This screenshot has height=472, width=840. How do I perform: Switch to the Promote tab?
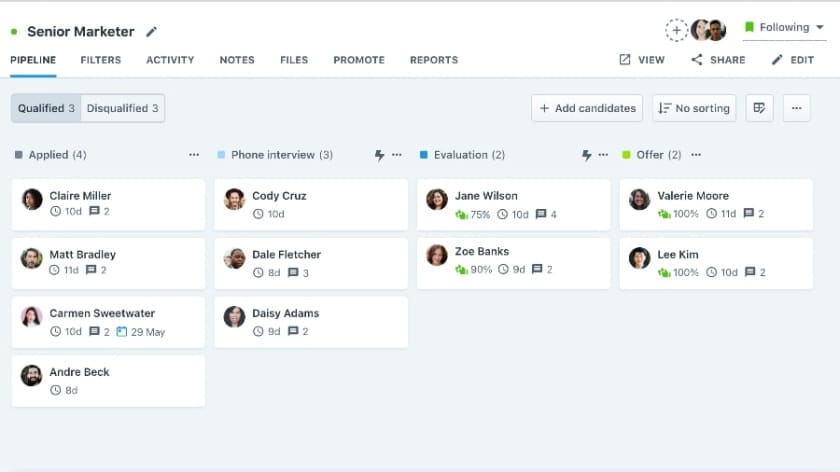point(359,60)
